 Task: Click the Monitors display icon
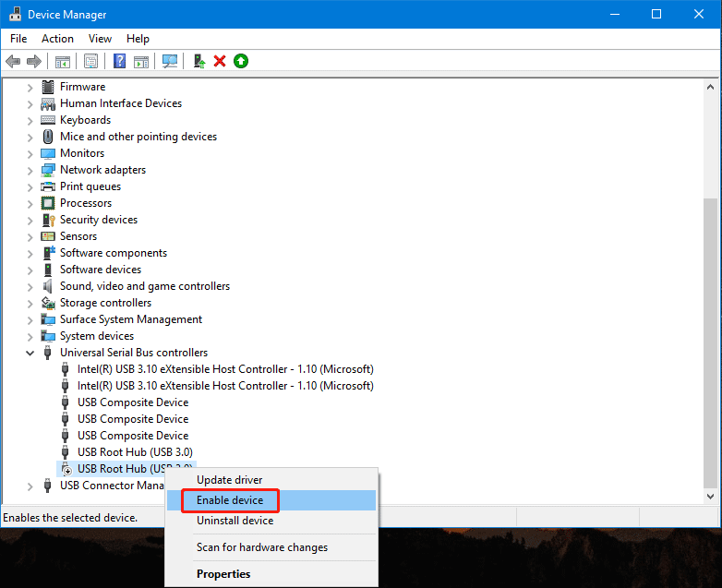(48, 153)
